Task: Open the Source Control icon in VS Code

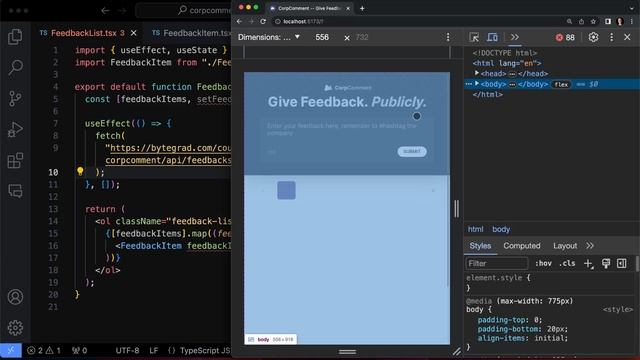Action: (15, 98)
